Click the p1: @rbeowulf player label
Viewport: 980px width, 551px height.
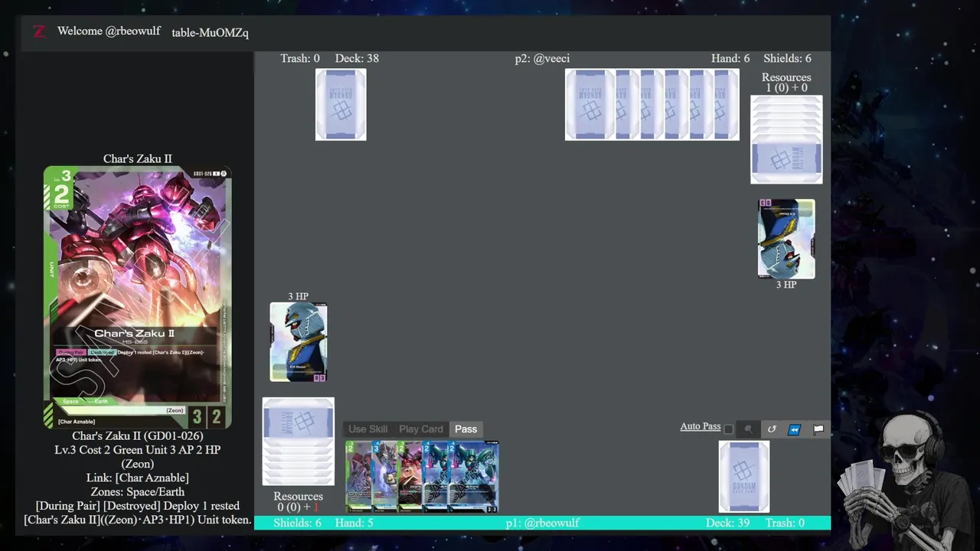pyautogui.click(x=543, y=523)
